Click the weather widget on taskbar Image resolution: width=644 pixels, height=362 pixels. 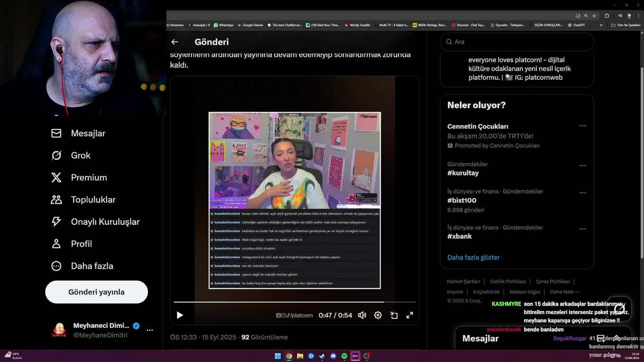coord(14,356)
